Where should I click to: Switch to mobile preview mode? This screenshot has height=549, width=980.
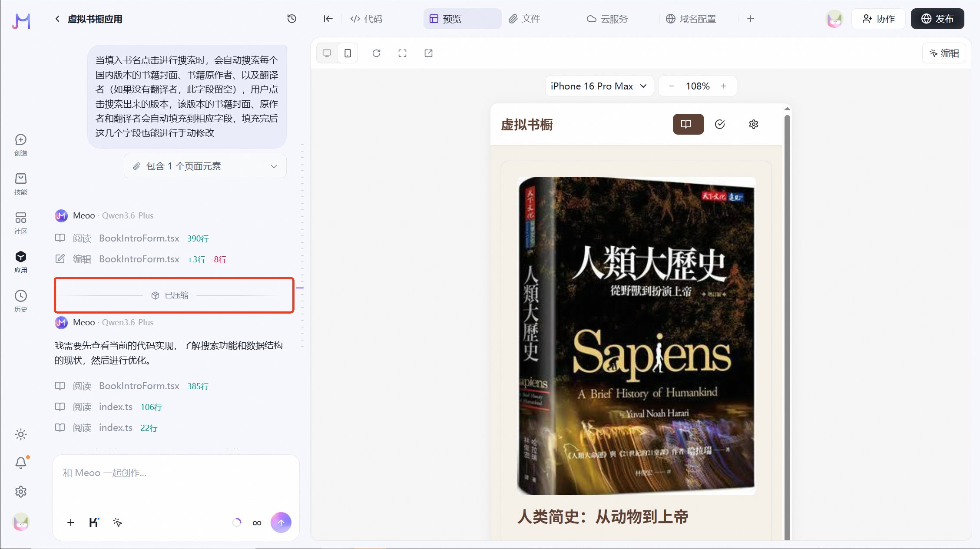[348, 53]
